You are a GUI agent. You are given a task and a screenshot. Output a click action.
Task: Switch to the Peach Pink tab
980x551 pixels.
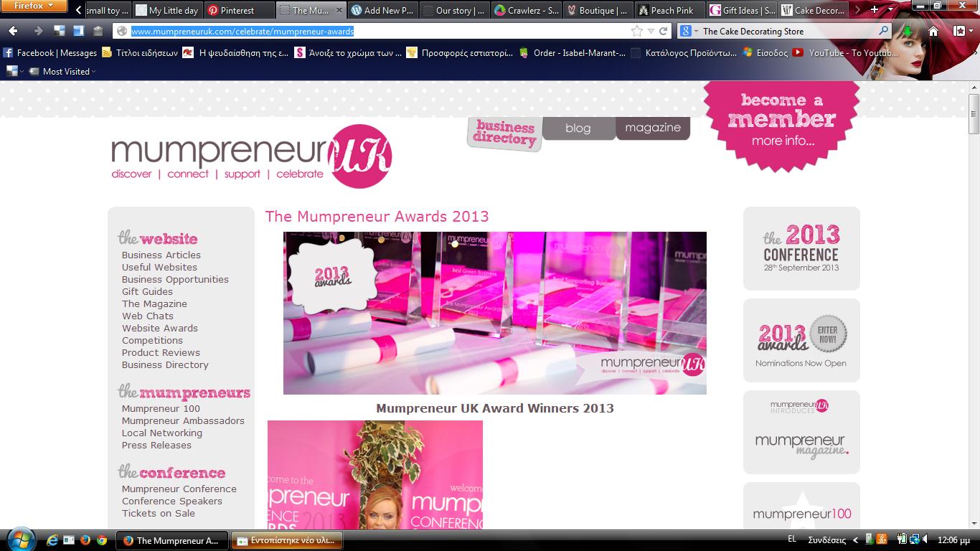pos(671,10)
